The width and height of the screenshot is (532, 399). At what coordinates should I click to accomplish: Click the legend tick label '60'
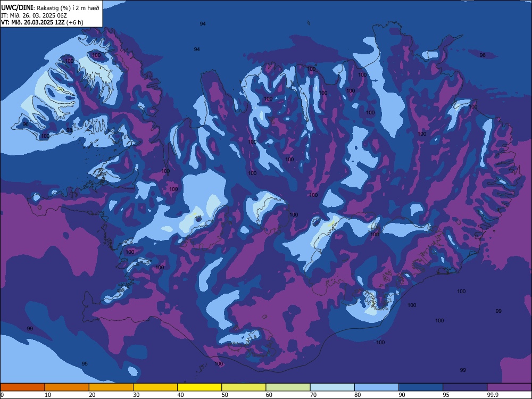point(269,395)
